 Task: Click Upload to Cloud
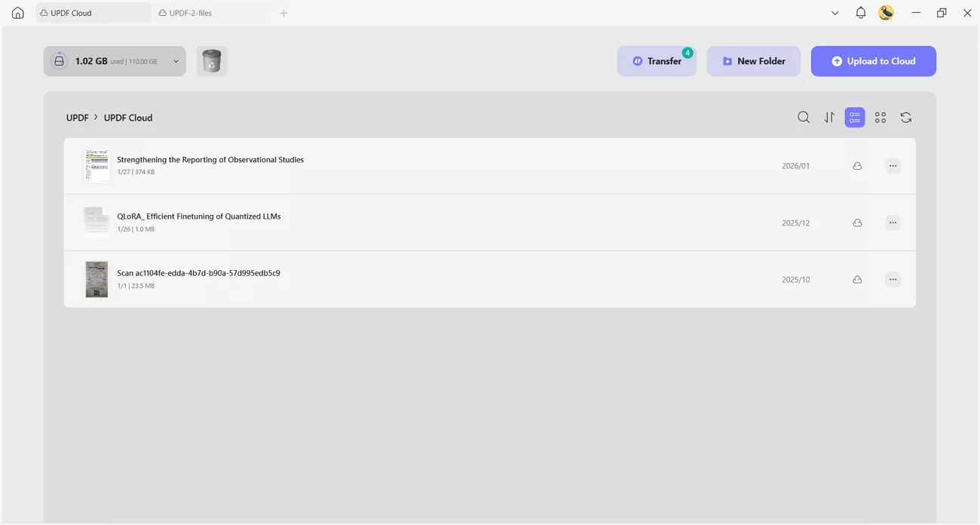pos(874,61)
